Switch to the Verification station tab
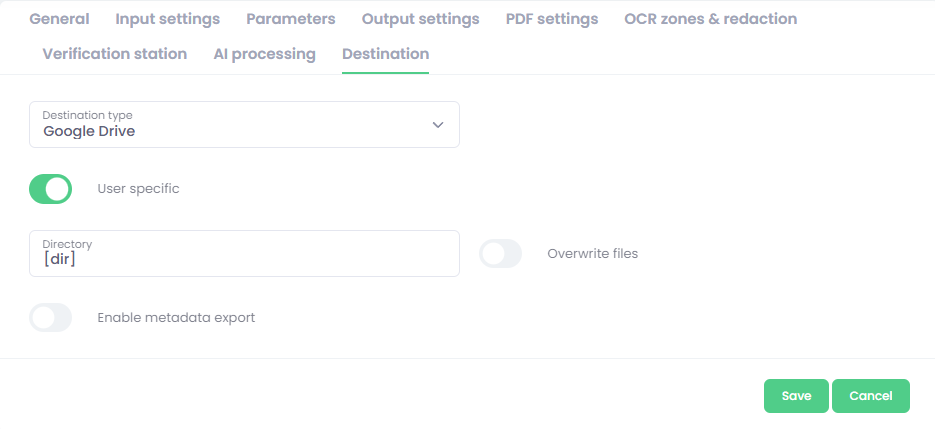The image size is (935, 429). click(x=115, y=54)
